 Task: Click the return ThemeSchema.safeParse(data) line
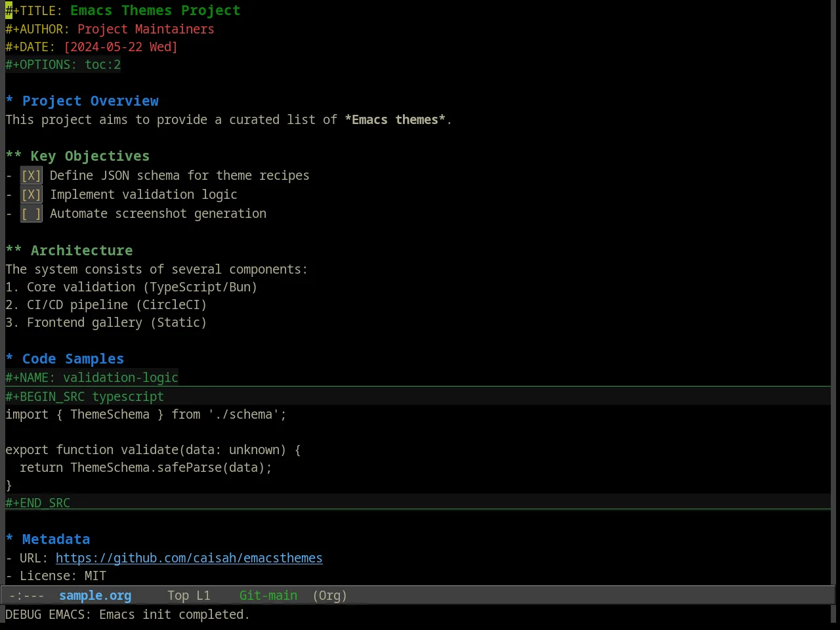(x=146, y=468)
